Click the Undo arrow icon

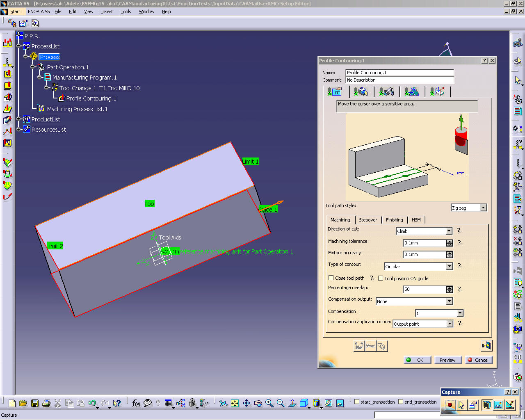coord(92,403)
